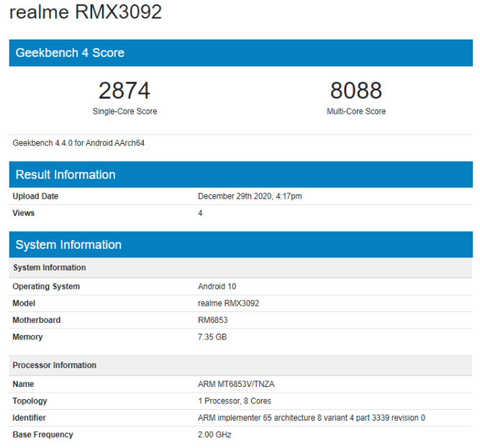This screenshot has height=448, width=480.
Task: Click the upload date December 29th 2020 value
Action: (x=250, y=196)
